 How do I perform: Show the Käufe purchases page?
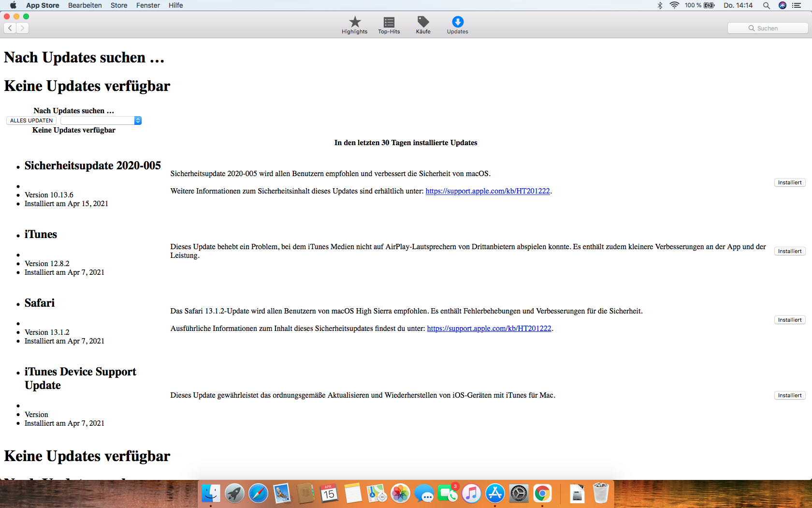(x=423, y=25)
